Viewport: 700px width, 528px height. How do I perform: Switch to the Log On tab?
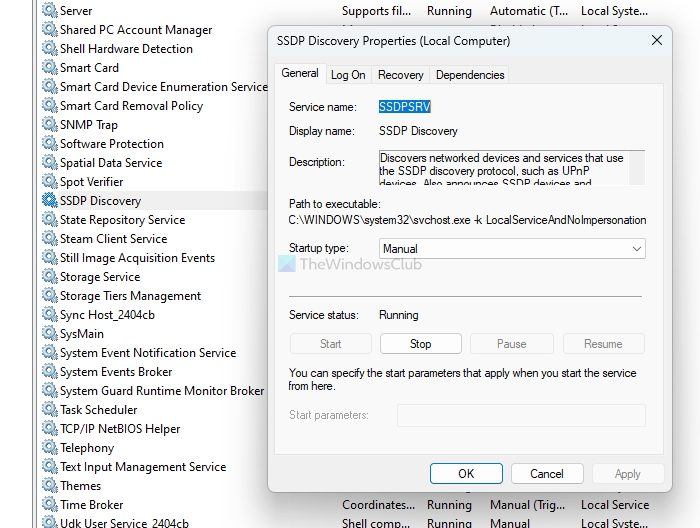[348, 75]
